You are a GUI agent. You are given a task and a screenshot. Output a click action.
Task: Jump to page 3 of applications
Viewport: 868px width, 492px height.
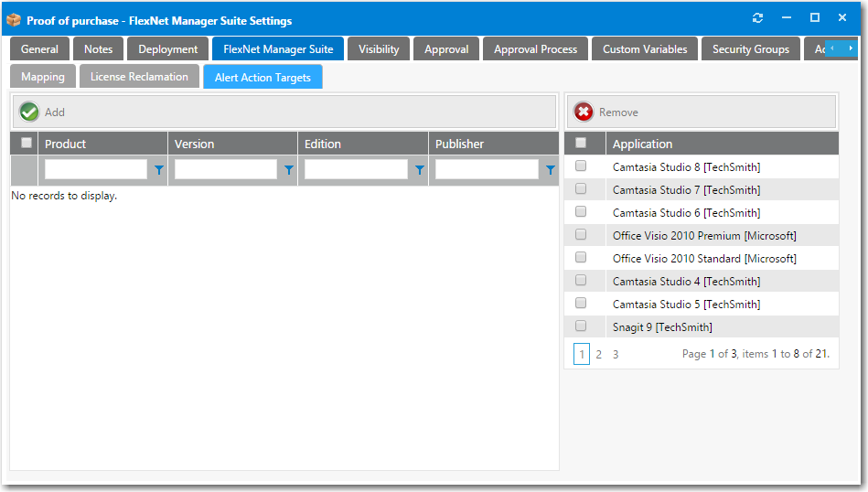(616, 354)
